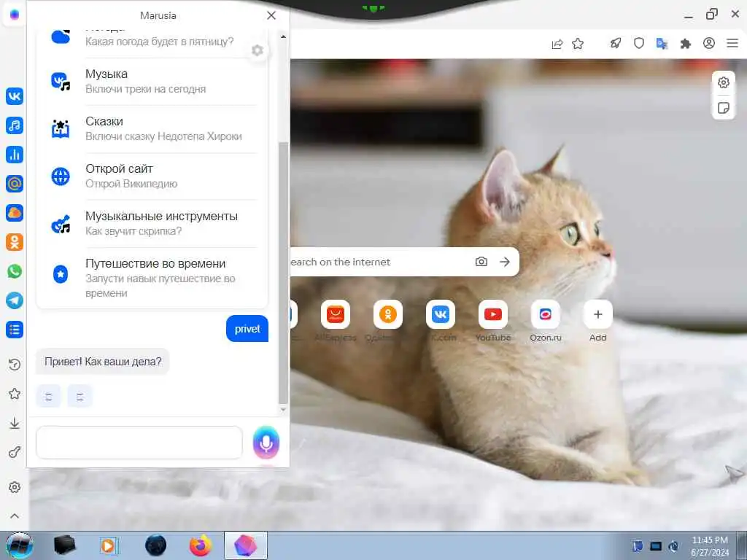The width and height of the screenshot is (747, 560).
Task: Open the Windows Start button
Action: click(x=19, y=545)
